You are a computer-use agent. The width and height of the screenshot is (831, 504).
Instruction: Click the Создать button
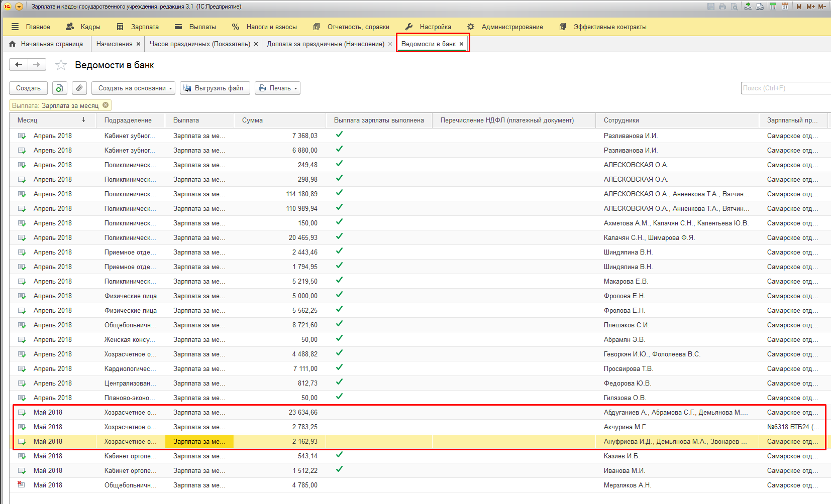coord(28,88)
